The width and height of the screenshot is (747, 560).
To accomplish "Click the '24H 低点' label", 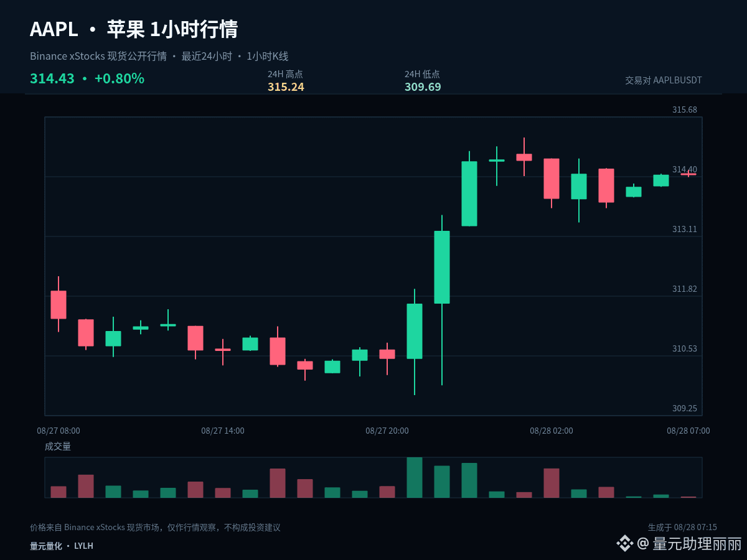I will pyautogui.click(x=422, y=74).
